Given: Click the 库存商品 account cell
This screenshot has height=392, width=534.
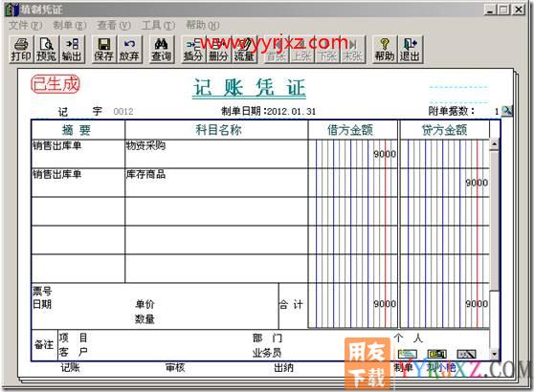Looking at the screenshot, I should click(x=216, y=183).
